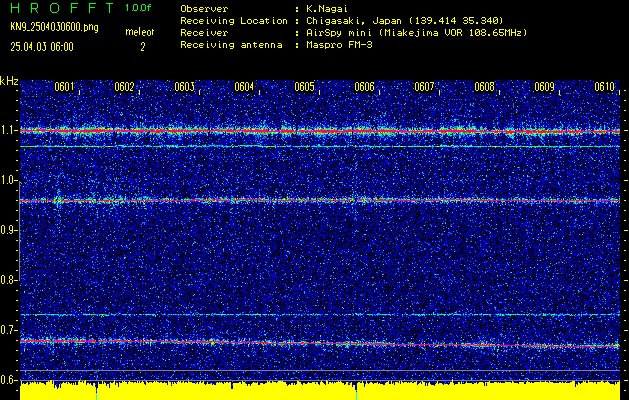Click the kHz axis unit label
Screen dimensions: 629x400
[x=9, y=81]
